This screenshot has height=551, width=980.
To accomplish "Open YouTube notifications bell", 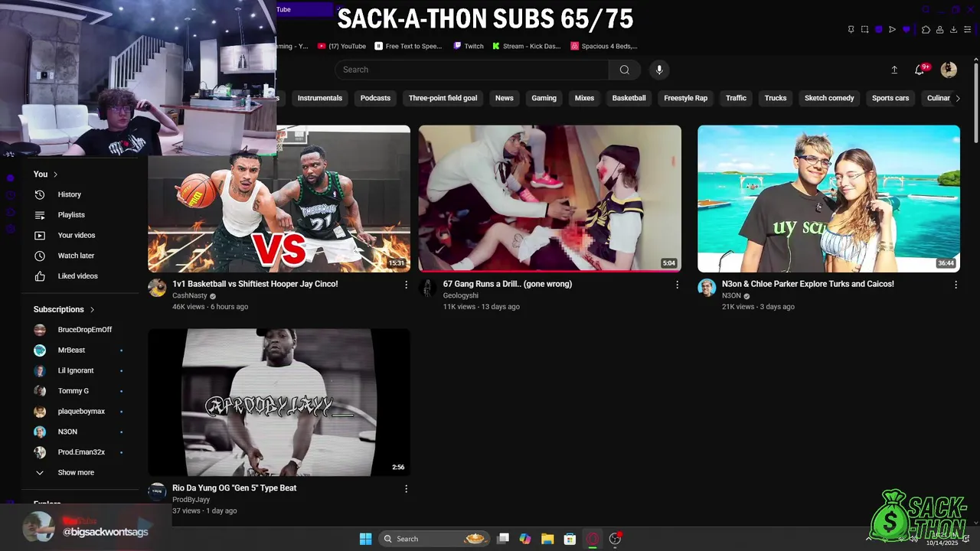I will tap(920, 70).
